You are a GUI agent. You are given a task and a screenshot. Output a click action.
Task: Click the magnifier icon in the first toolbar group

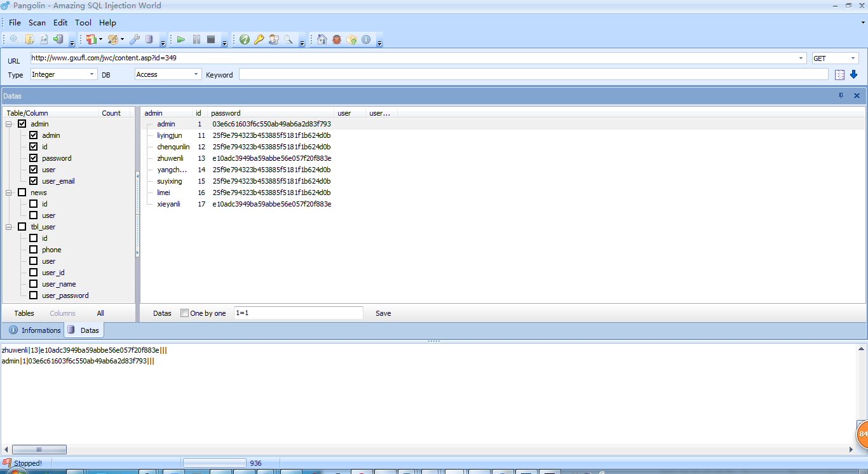(x=14, y=39)
